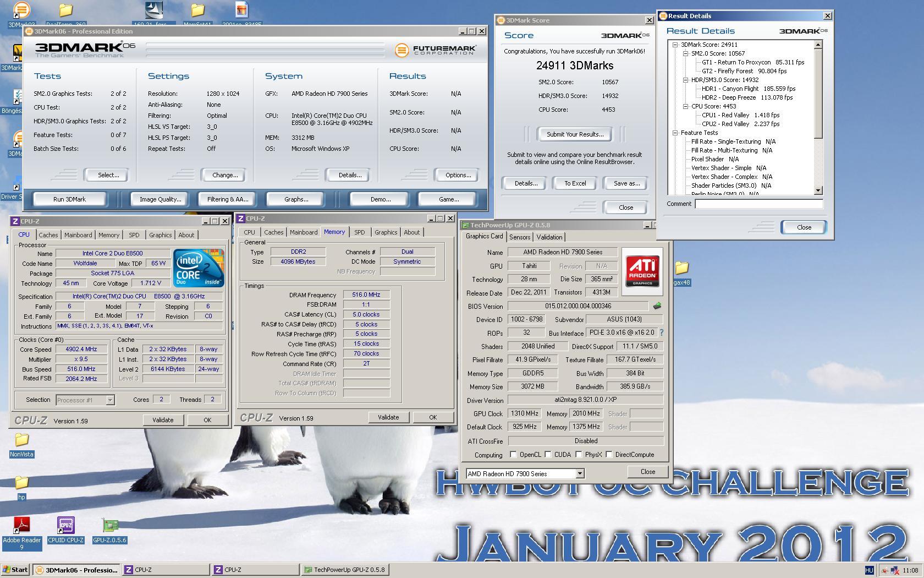Open the AMD Radeon HD 7900 Series dropdown
924x578 pixels.
(580, 473)
